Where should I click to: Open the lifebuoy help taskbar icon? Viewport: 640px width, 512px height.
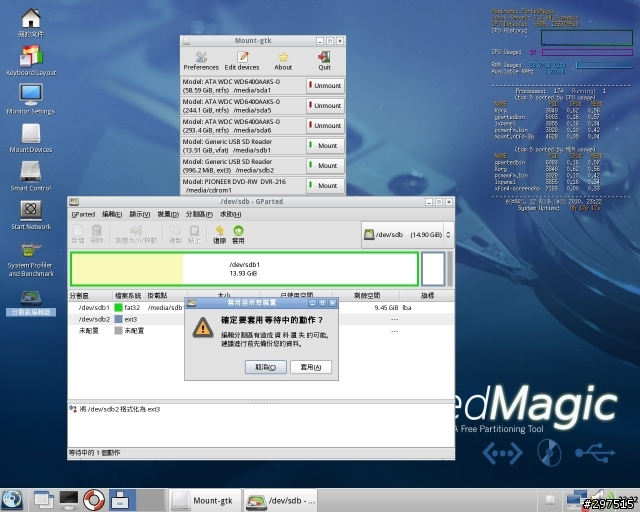[x=93, y=500]
